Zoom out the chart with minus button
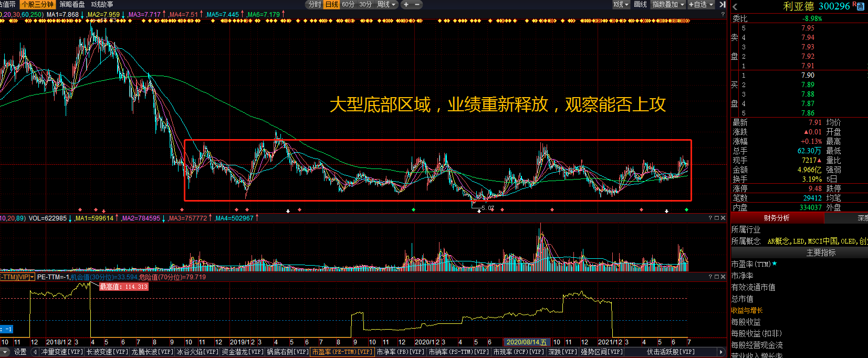This screenshot has height=358, width=868. tap(417, 4)
